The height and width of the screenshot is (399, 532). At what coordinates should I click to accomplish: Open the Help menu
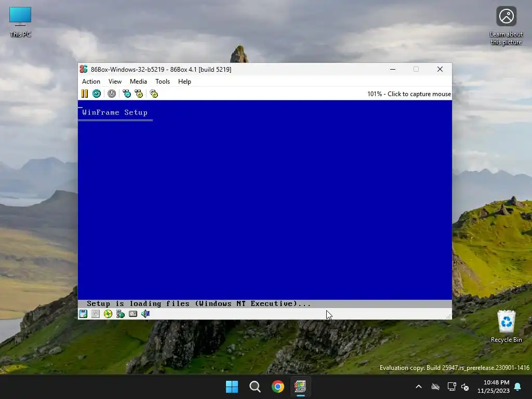coord(184,82)
